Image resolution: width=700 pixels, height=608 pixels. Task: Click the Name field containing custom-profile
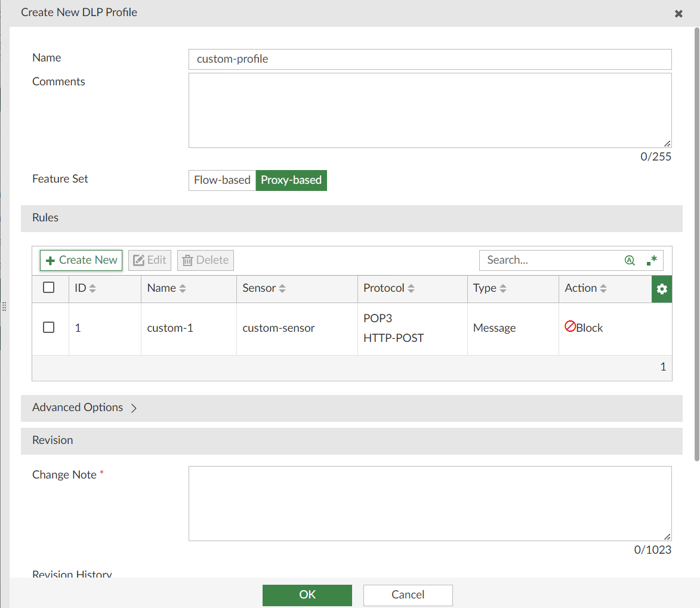coord(430,59)
